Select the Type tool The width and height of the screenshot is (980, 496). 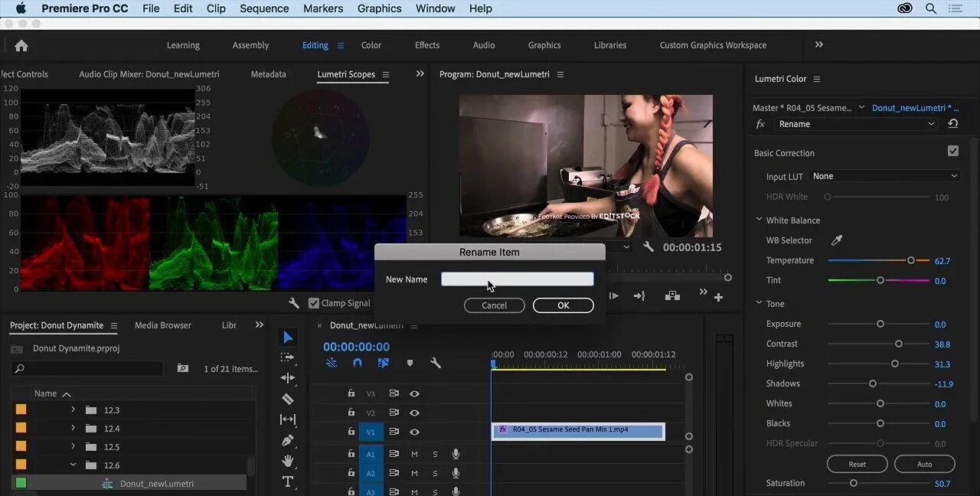point(288,481)
